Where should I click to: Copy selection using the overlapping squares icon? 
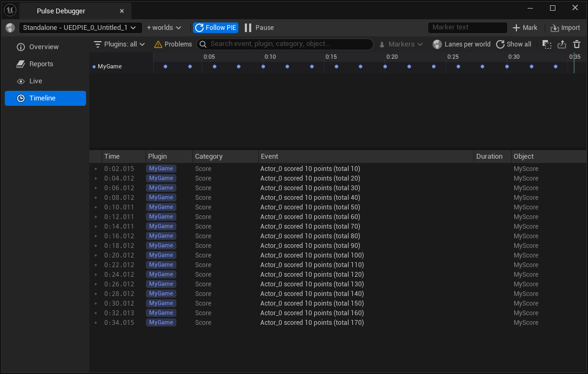[547, 44]
